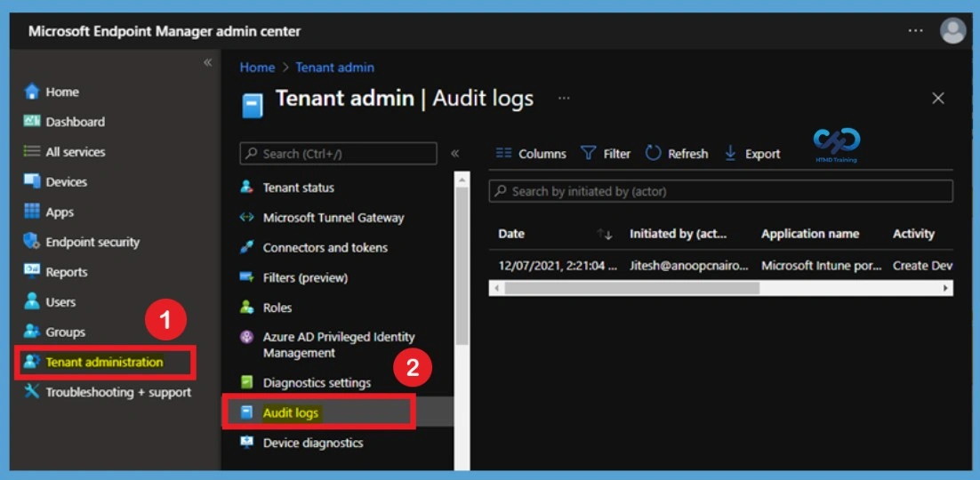980x480 pixels.
Task: Click the Initiated by (actor) column header
Action: [x=679, y=234]
